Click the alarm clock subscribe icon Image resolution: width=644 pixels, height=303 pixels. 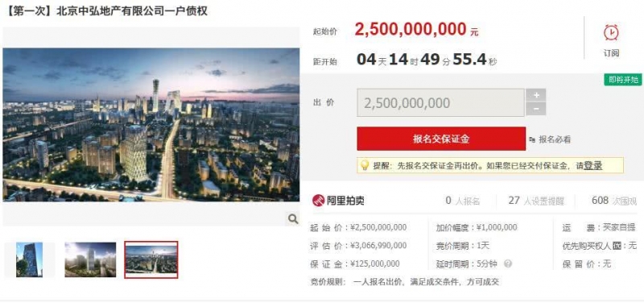point(611,33)
